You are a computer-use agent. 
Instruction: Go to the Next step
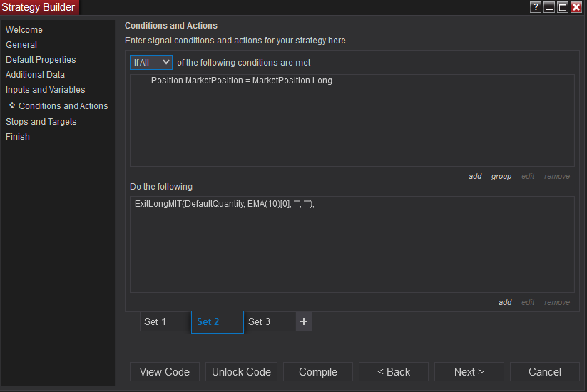coord(469,371)
